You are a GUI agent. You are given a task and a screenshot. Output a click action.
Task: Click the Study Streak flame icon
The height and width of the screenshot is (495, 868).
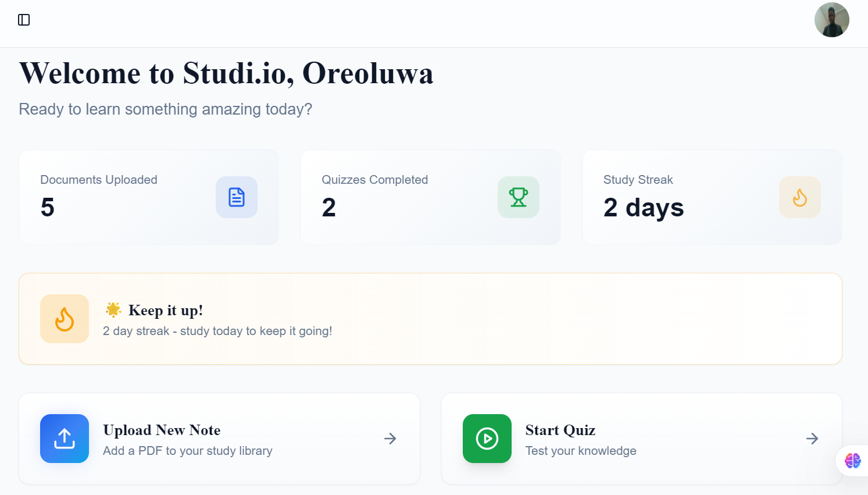800,197
